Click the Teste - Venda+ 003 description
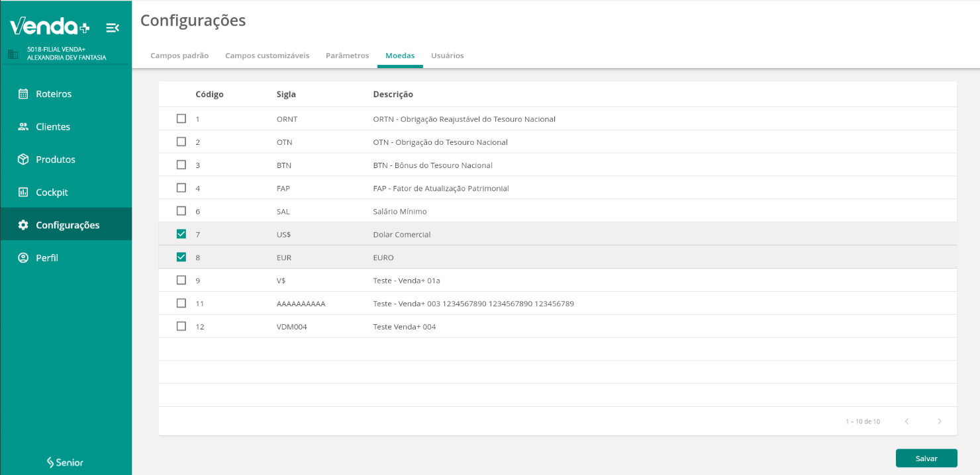Image resolution: width=980 pixels, height=475 pixels. 473,304
